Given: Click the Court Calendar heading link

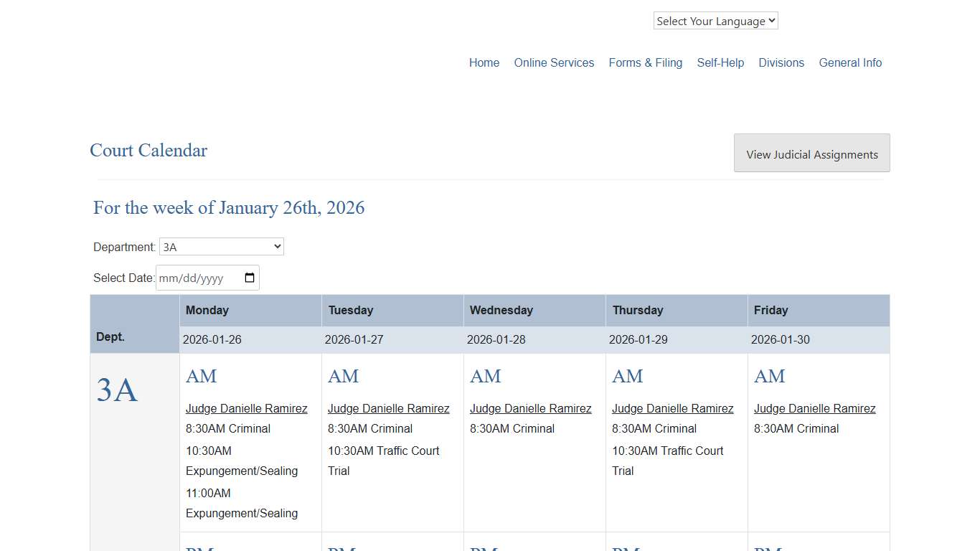Looking at the screenshot, I should point(149,151).
